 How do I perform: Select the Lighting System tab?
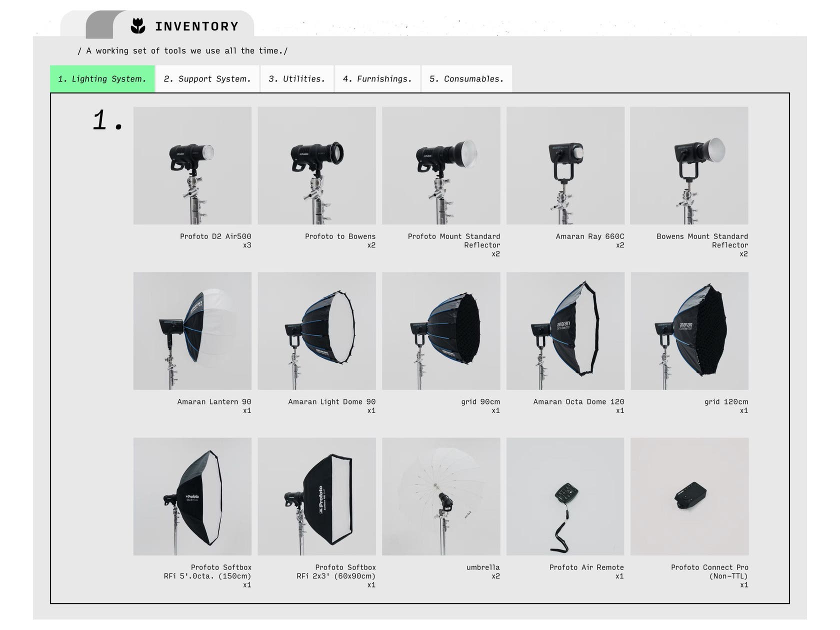pyautogui.click(x=102, y=79)
